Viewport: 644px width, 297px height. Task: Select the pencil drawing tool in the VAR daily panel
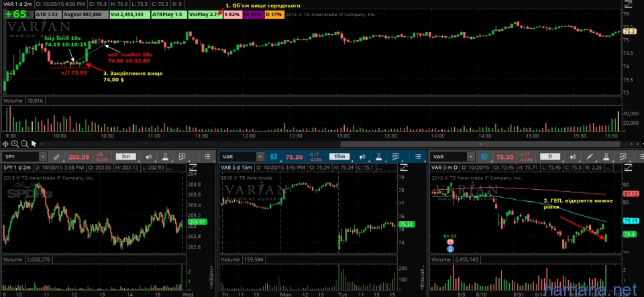click(x=590, y=157)
